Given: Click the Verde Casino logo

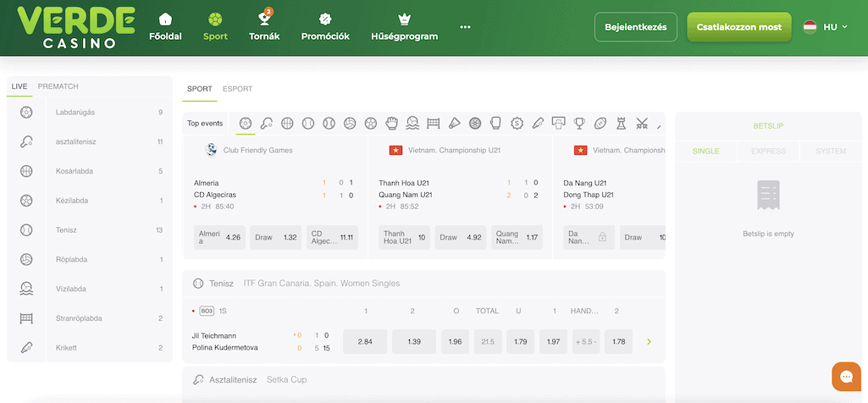Looking at the screenshot, I should [x=76, y=27].
